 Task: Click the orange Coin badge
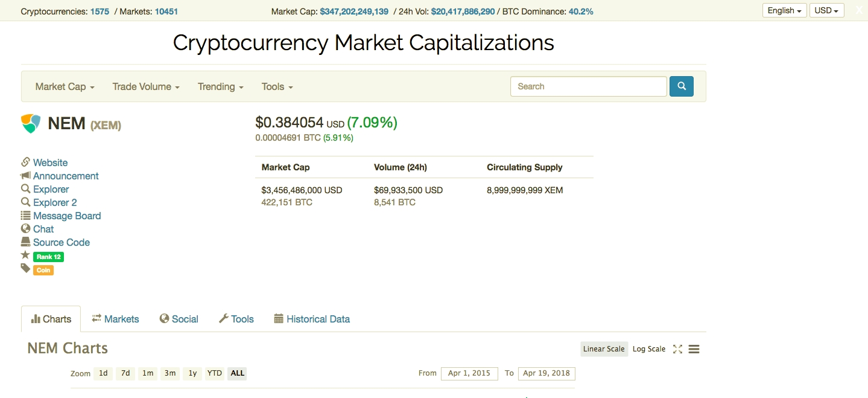pos(43,270)
